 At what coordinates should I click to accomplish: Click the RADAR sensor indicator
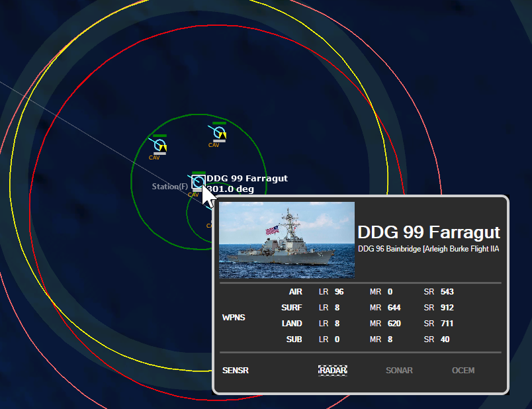click(x=332, y=371)
